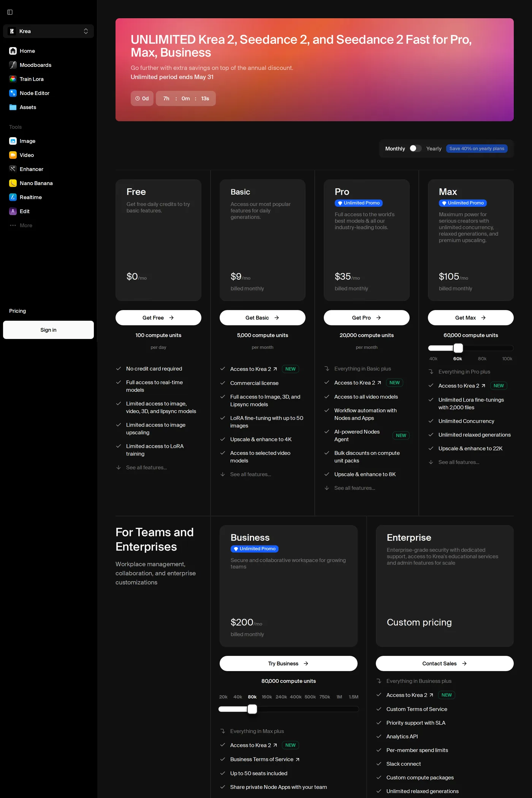Select the Realtime tool icon
The width and height of the screenshot is (532, 798).
pos(13,197)
